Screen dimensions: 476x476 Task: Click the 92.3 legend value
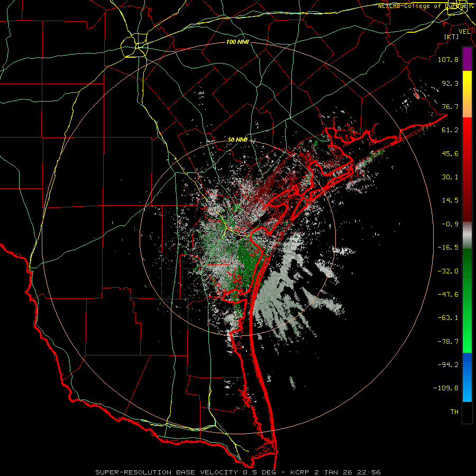click(450, 83)
